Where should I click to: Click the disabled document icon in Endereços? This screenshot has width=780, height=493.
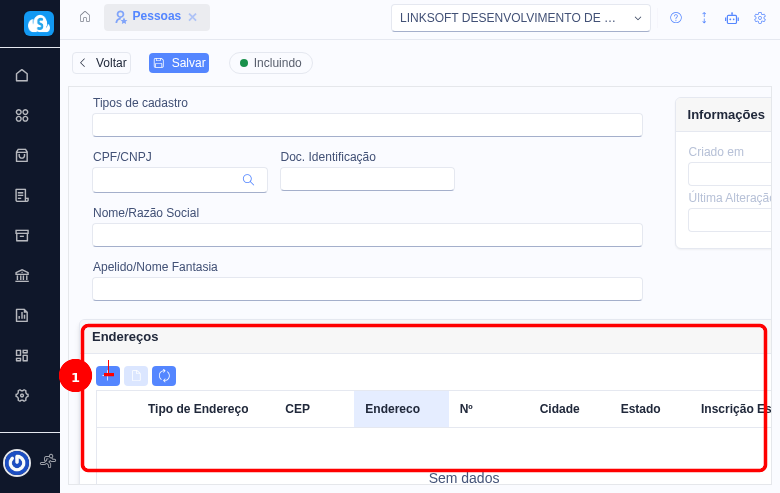pyautogui.click(x=136, y=376)
